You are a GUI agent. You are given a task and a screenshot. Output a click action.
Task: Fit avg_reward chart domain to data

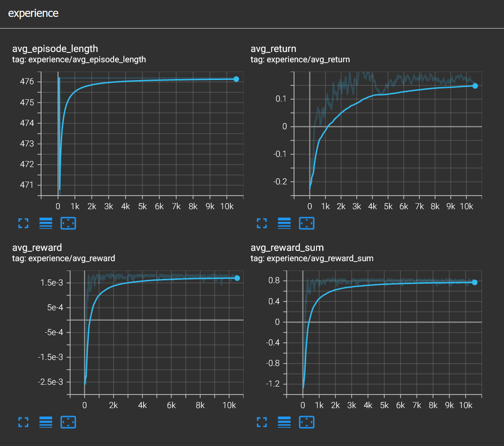(x=68, y=422)
